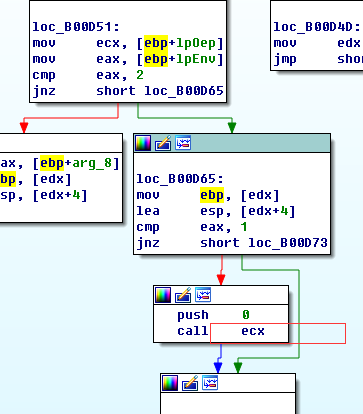Select the loc_B00D51 label text
The width and height of the screenshot is (363, 414).
[x=76, y=27]
